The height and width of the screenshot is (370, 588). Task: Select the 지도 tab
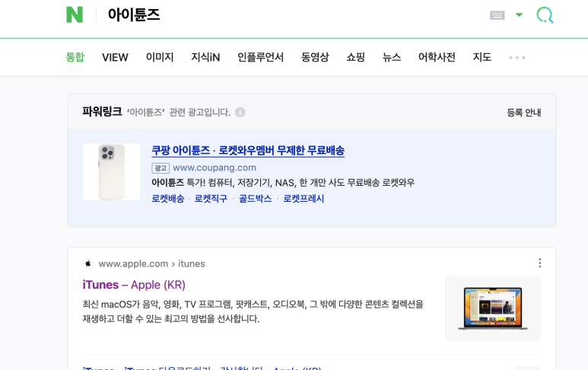tap(482, 57)
